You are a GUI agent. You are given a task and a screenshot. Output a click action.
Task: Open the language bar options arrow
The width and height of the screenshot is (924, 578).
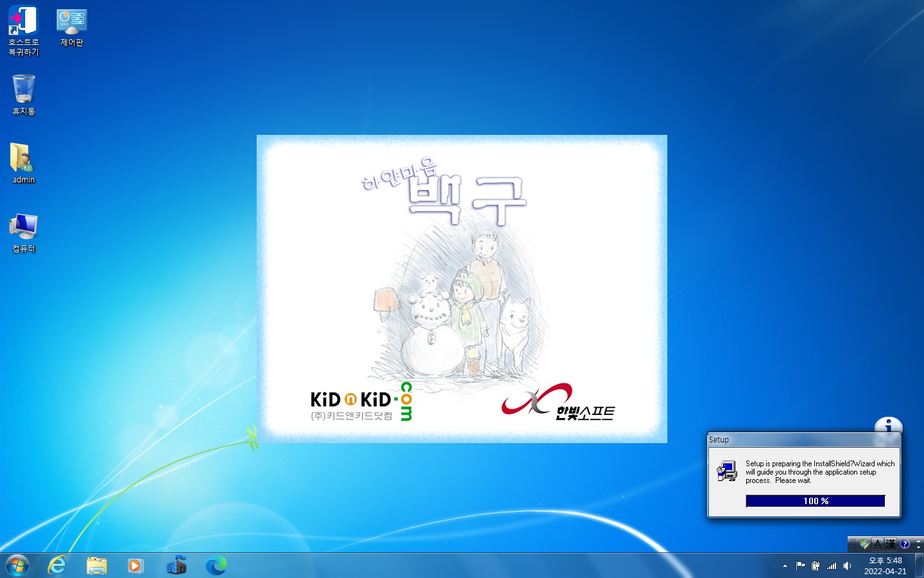[x=918, y=547]
